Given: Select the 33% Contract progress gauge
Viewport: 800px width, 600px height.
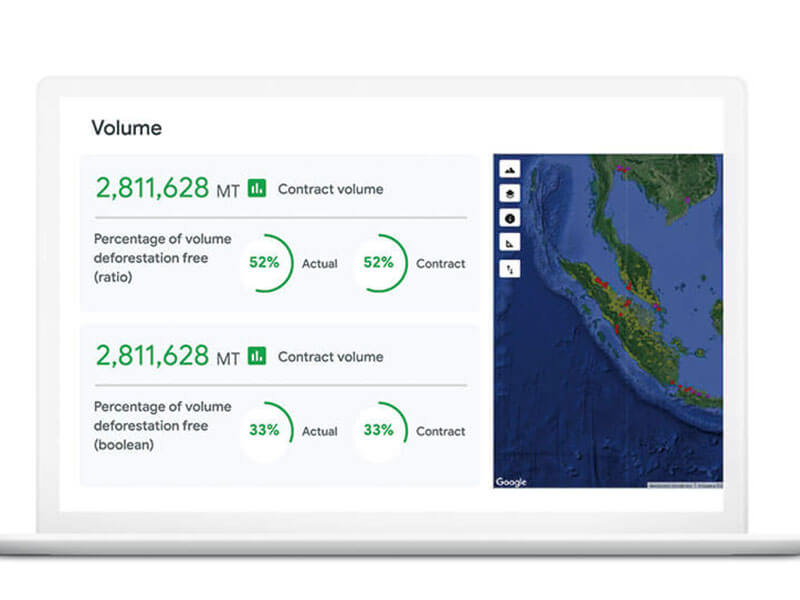Looking at the screenshot, I should click(379, 431).
